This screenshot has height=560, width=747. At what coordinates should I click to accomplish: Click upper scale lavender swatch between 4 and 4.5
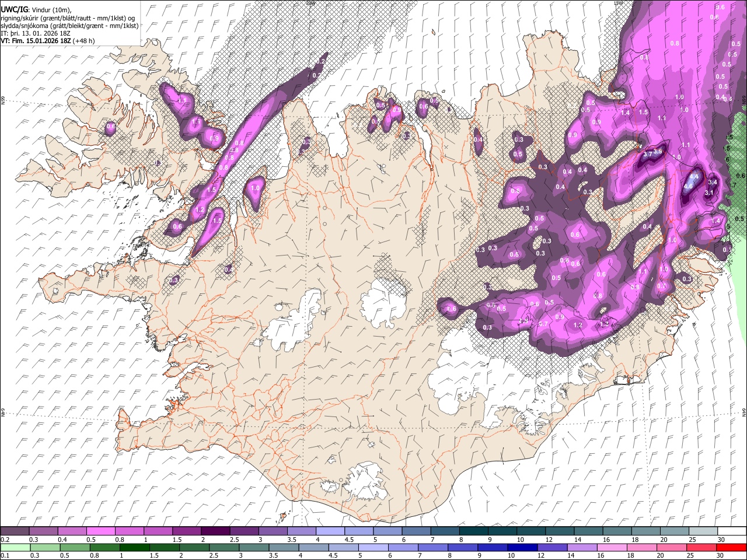[x=330, y=531]
